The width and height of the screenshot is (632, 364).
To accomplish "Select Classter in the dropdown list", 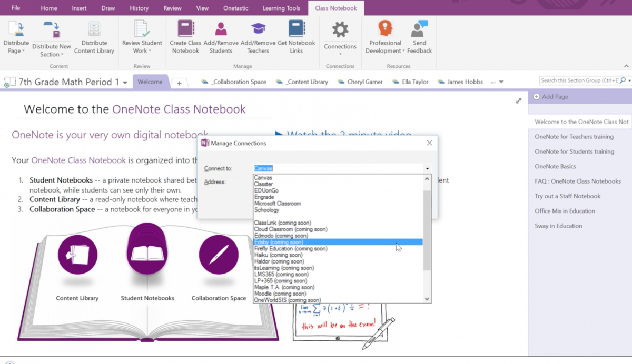I will (338, 184).
